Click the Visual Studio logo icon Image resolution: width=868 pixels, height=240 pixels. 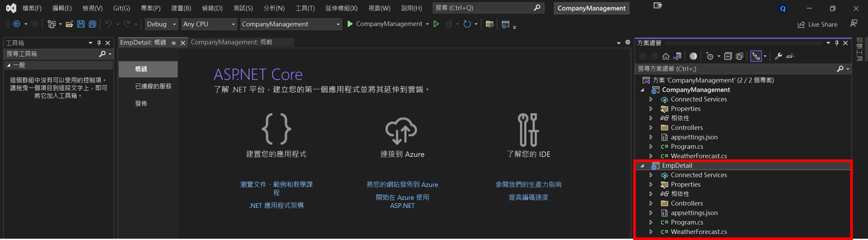coord(11,8)
